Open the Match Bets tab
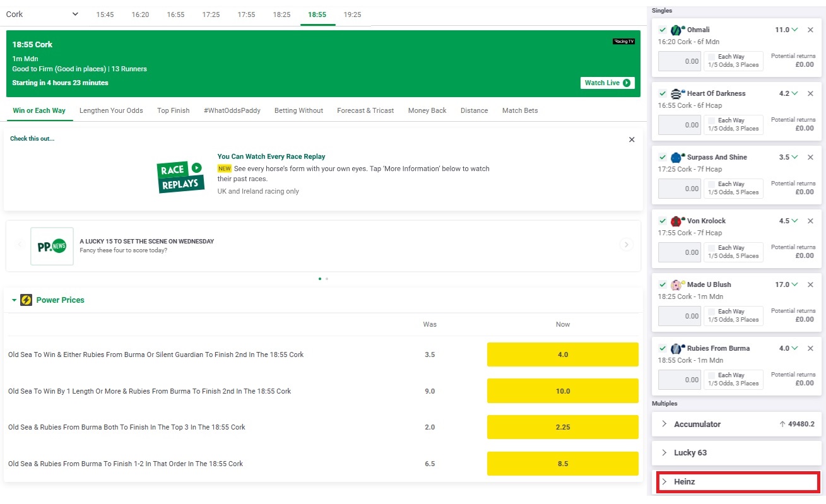The width and height of the screenshot is (826, 504). 520,110
